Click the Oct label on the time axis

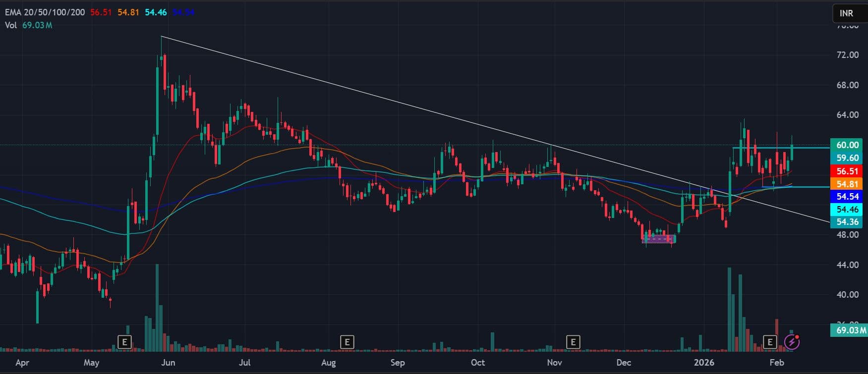point(478,363)
